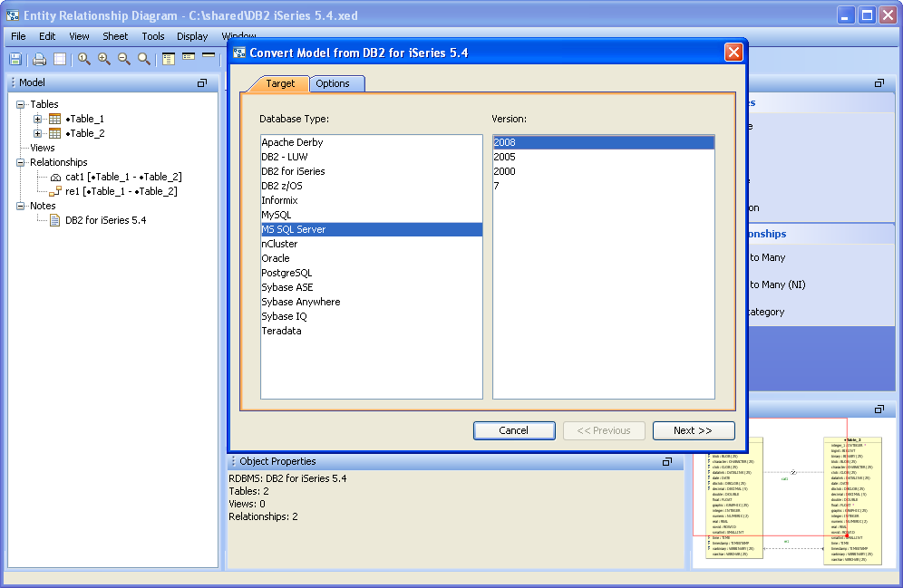Screen dimensions: 903x588
Task: Undock the Model panel with its float icon
Action: [x=201, y=82]
